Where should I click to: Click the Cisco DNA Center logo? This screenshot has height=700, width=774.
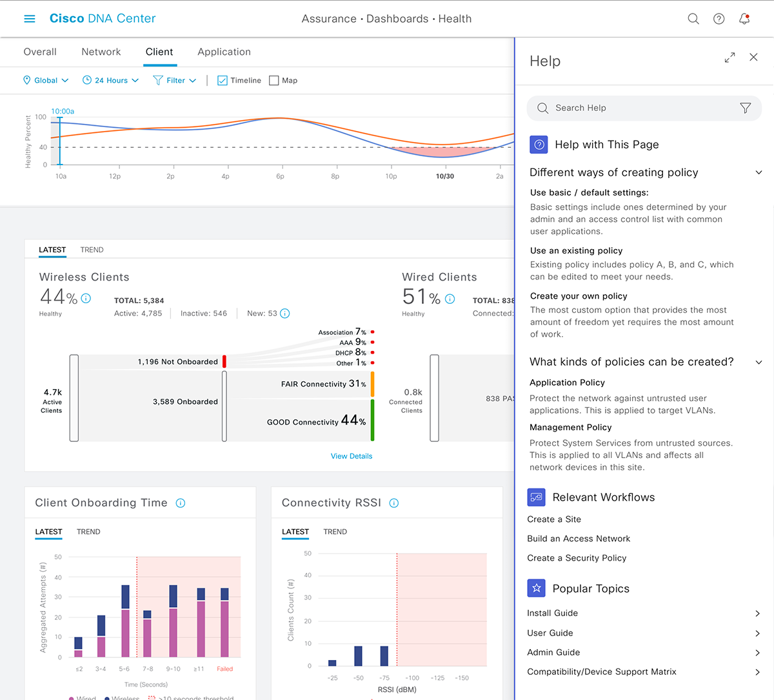(x=103, y=19)
